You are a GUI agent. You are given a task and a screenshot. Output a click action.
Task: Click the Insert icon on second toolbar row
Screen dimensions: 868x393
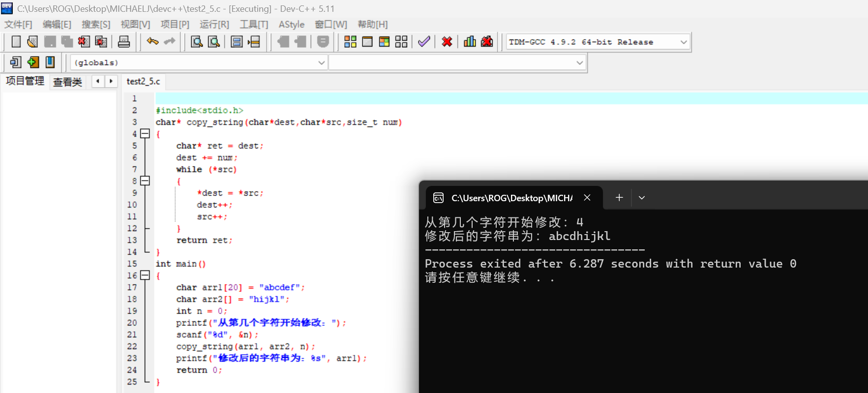[x=16, y=62]
